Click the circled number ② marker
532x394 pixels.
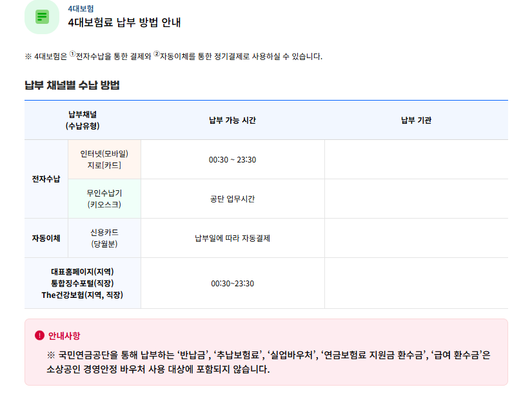156,54
